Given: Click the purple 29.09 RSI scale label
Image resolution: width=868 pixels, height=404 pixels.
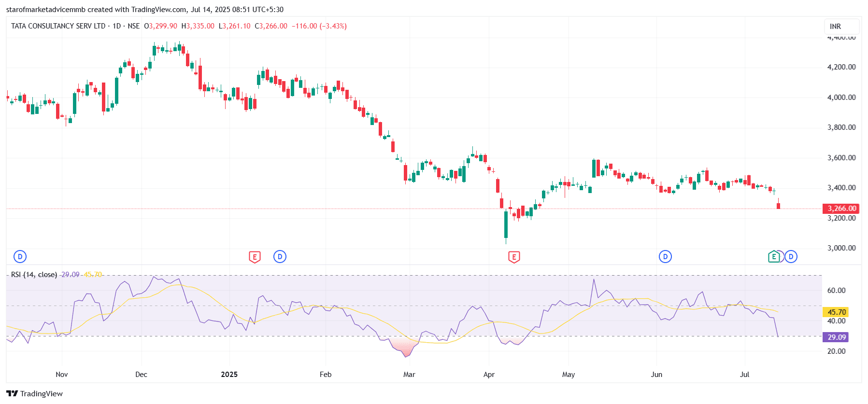Looking at the screenshot, I should [x=836, y=337].
